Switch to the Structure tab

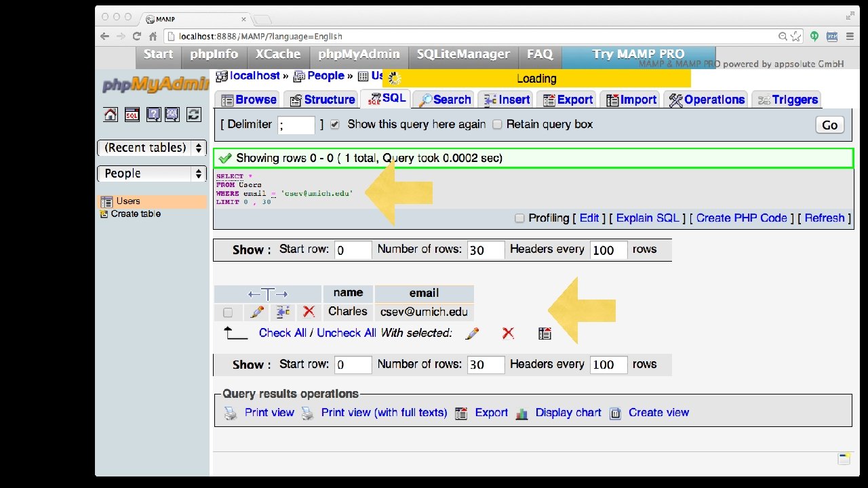point(321,100)
